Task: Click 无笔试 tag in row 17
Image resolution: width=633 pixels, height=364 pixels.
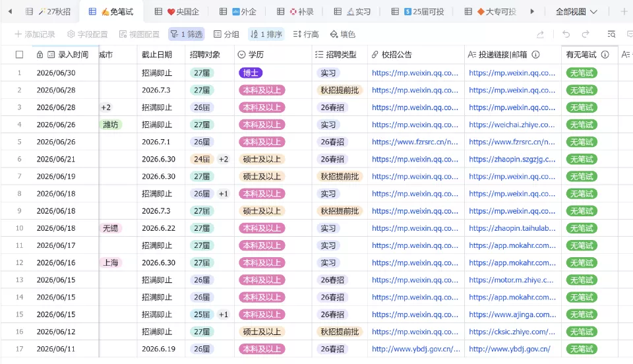Action: pos(582,349)
